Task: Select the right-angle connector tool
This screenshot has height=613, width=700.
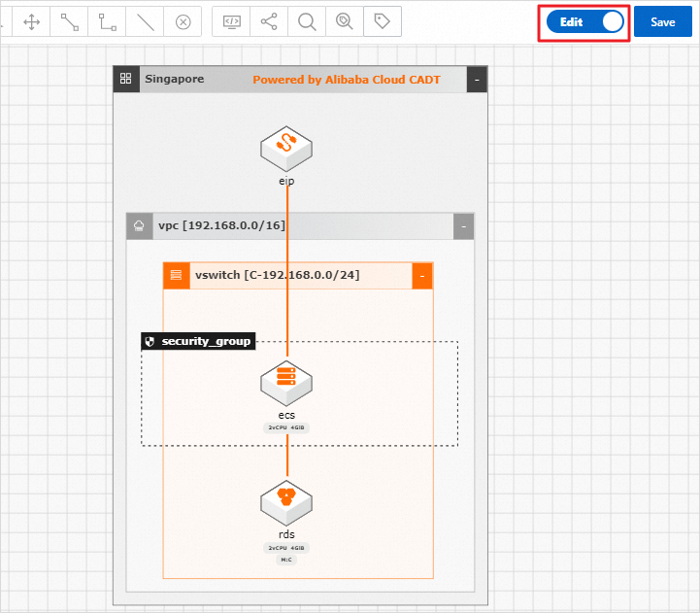Action: (x=107, y=21)
